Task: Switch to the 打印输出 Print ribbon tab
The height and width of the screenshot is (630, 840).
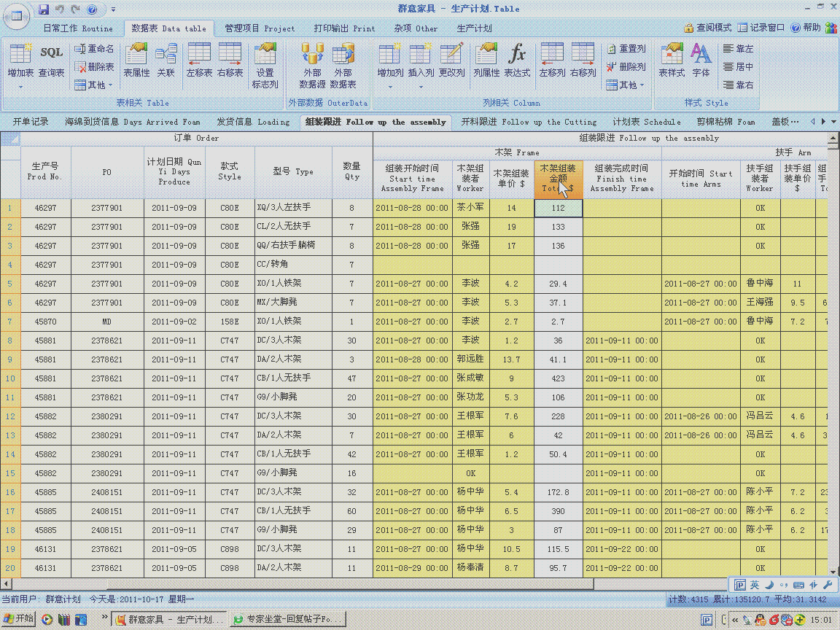Action: (x=344, y=28)
